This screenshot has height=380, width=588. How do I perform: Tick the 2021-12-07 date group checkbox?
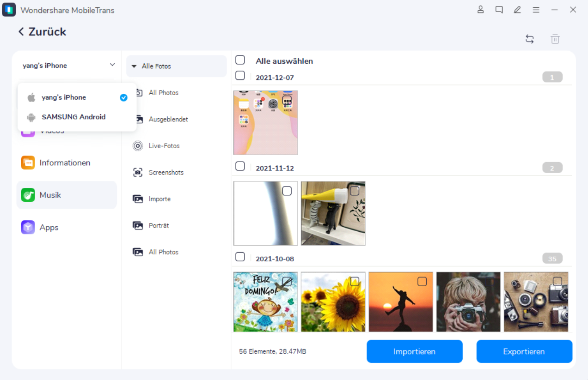[240, 75]
